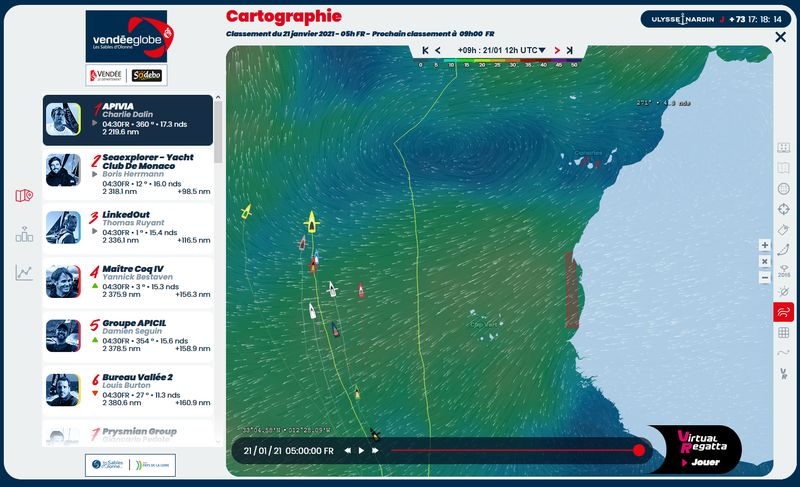Jump to first weather forecast step
The width and height of the screenshot is (800, 487).
(x=426, y=50)
